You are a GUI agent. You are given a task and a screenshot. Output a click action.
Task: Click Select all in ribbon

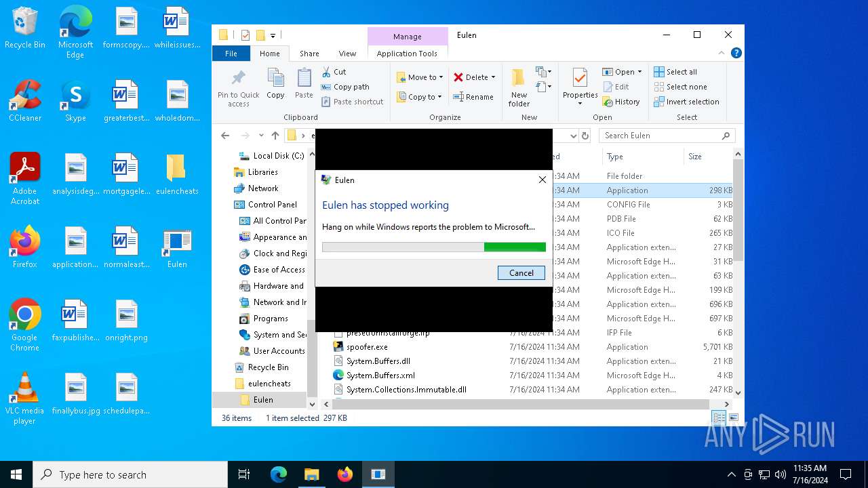point(675,72)
